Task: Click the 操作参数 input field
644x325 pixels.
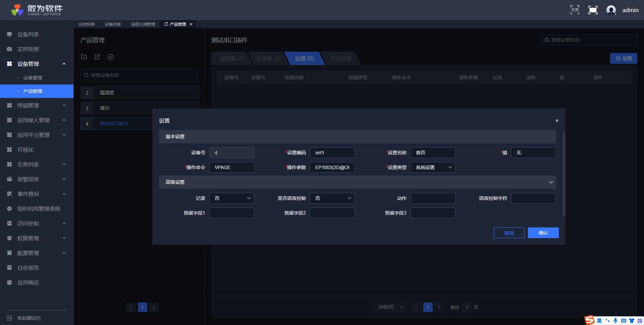Action: (x=332, y=167)
